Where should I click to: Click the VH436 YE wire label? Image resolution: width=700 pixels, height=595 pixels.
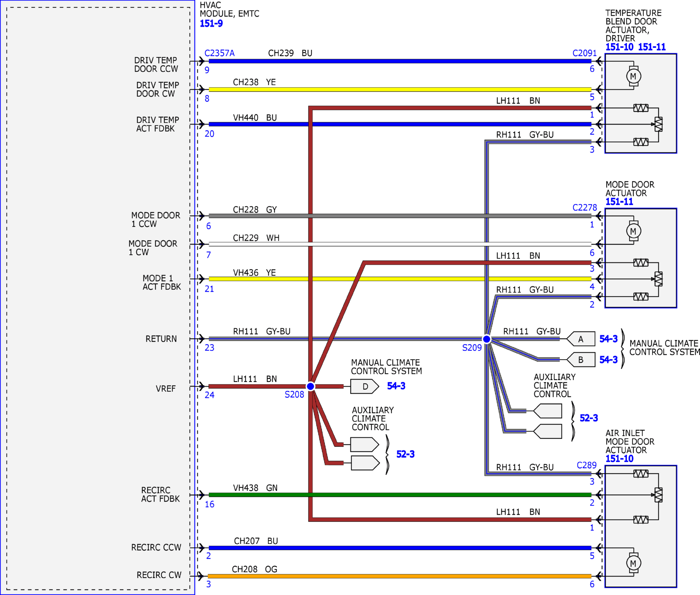pos(254,273)
